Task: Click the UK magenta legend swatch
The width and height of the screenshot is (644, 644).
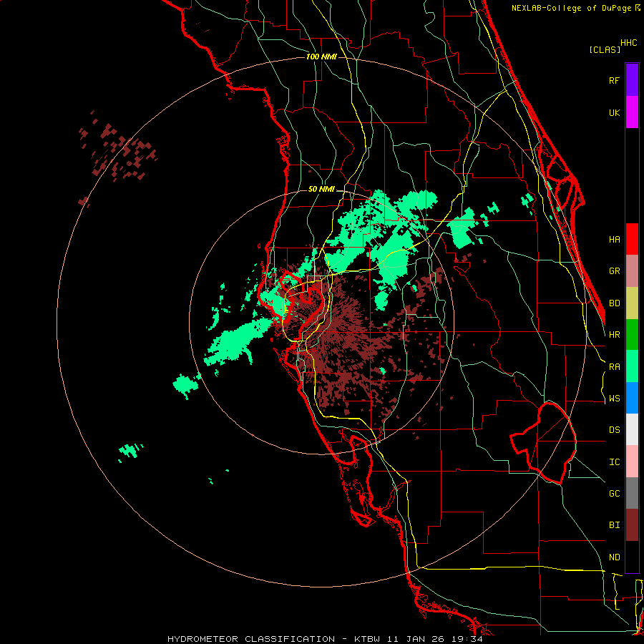Action: click(x=632, y=112)
